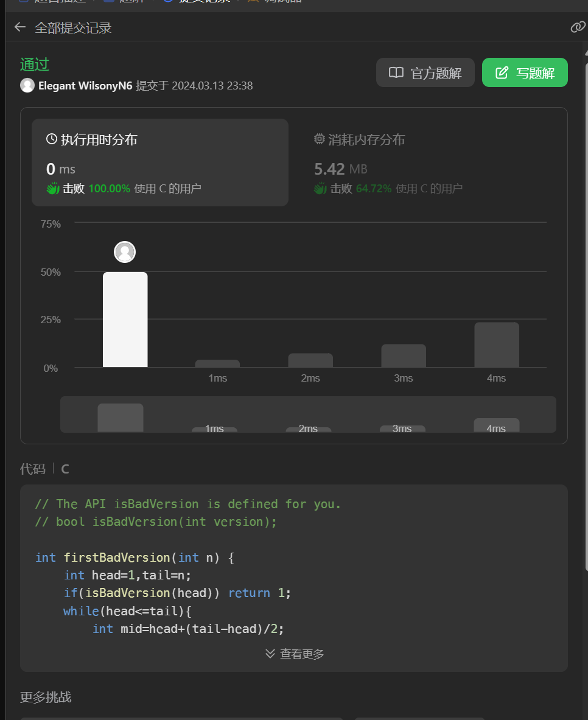Open the 官方题解 official solution
Screen dimensions: 588x720
click(x=425, y=73)
